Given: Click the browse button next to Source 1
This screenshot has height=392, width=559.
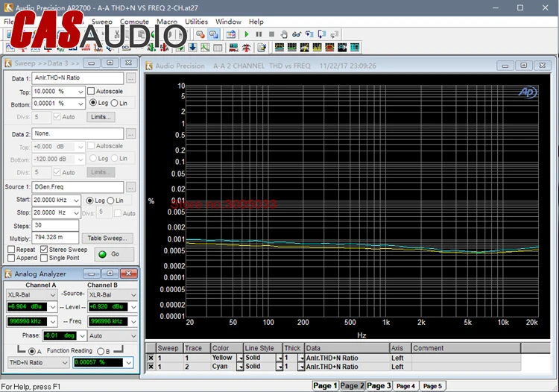Looking at the screenshot, I should pyautogui.click(x=131, y=187).
